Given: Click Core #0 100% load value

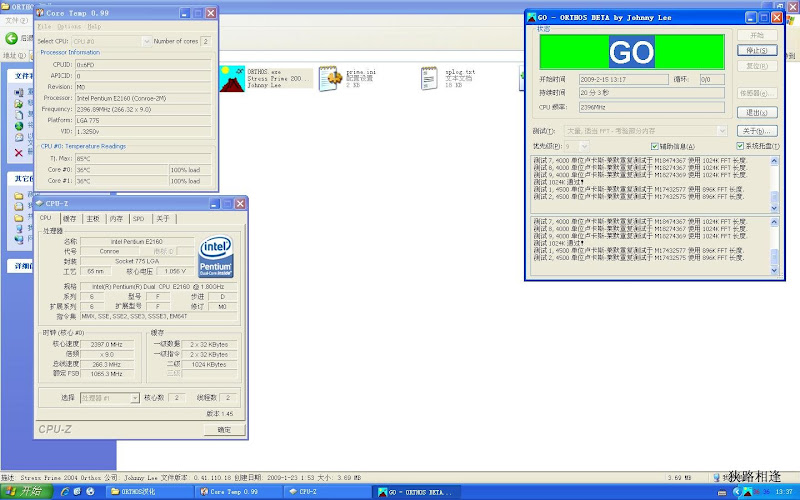Looking at the screenshot, I should pos(190,170).
